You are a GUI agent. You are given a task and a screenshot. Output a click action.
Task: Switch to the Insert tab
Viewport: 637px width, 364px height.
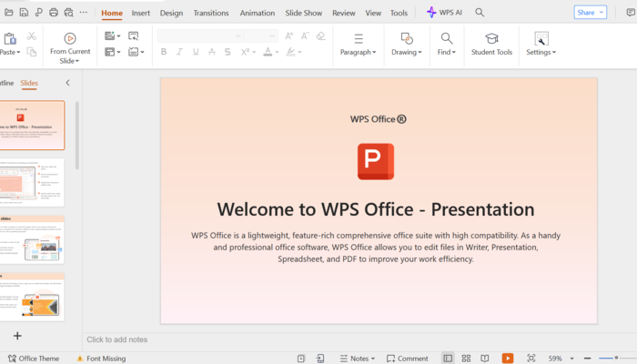140,13
